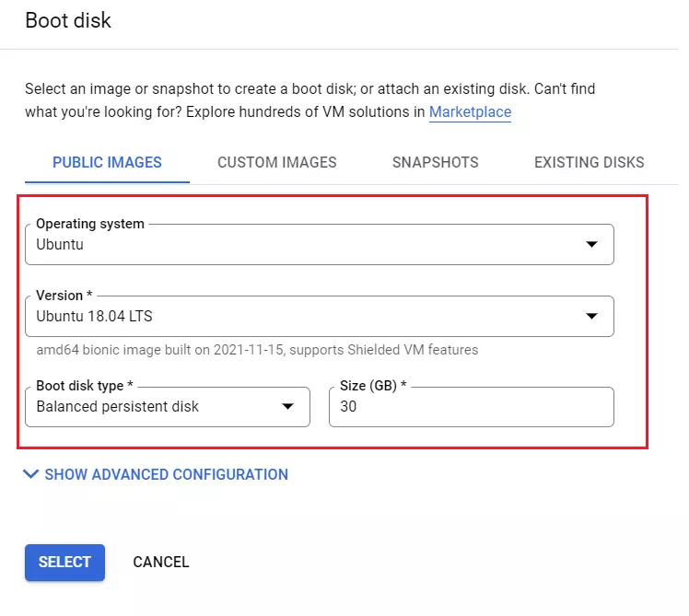Open the Snapshots tab
The height and width of the screenshot is (616, 689).
point(435,163)
